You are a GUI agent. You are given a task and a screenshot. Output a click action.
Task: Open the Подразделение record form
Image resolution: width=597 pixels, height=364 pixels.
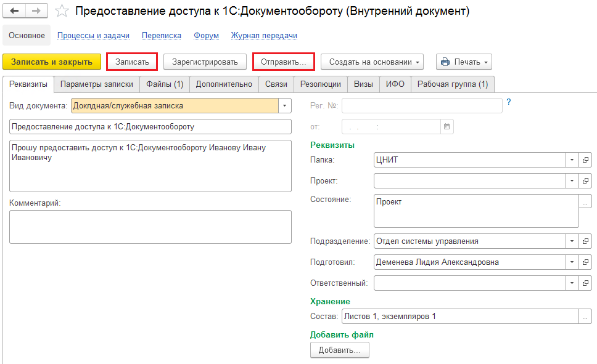(x=585, y=241)
